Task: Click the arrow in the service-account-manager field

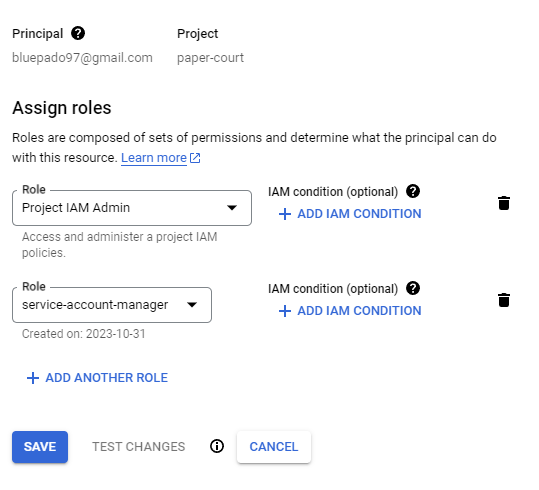Action: (x=192, y=305)
